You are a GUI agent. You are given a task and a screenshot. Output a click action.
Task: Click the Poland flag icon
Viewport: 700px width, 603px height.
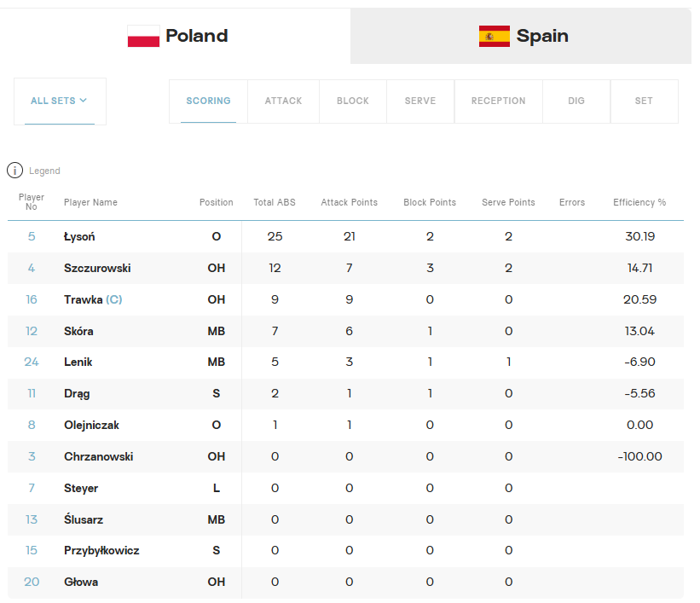[143, 36]
